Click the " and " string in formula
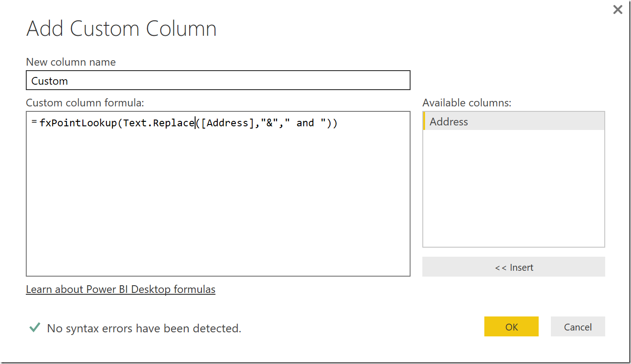 [305, 123]
